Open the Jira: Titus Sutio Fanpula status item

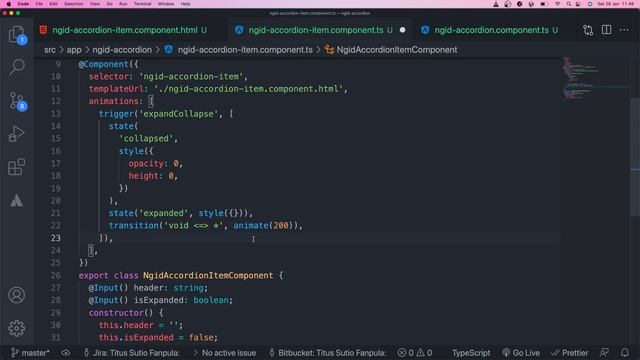coord(131,353)
